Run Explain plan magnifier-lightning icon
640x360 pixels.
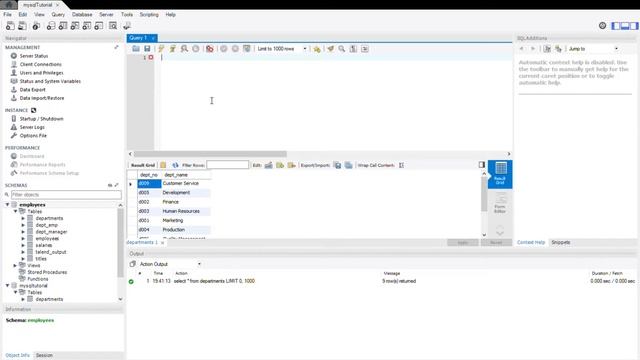(x=184, y=49)
